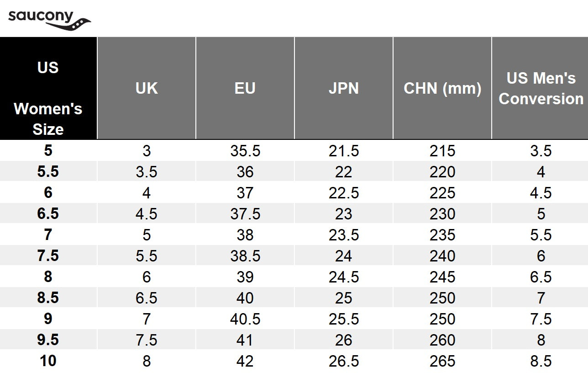588x373 pixels.
Task: Click the US Men's Conversion header
Action: pyautogui.click(x=541, y=89)
